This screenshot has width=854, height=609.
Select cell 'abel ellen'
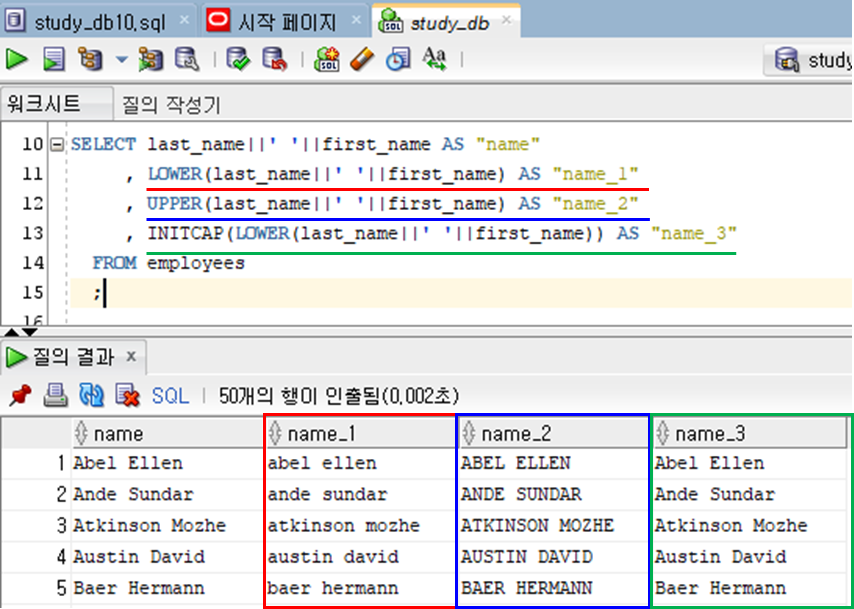(361, 464)
